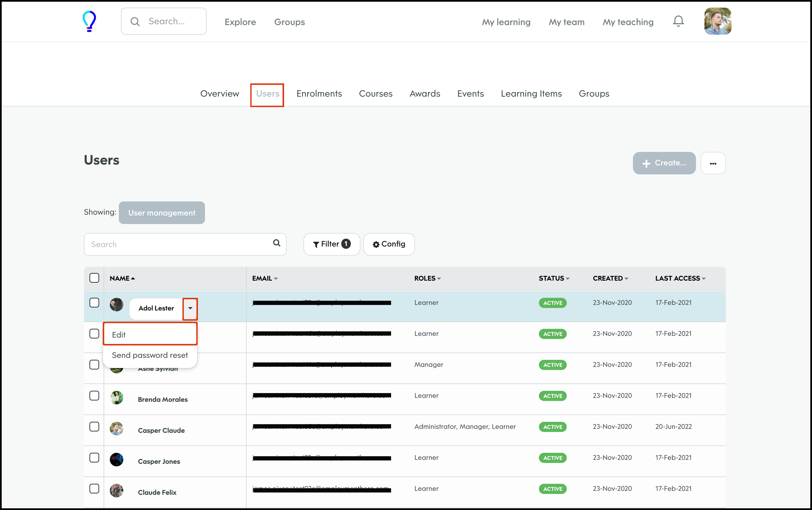
Task: Click the Config gear button
Action: pyautogui.click(x=389, y=244)
